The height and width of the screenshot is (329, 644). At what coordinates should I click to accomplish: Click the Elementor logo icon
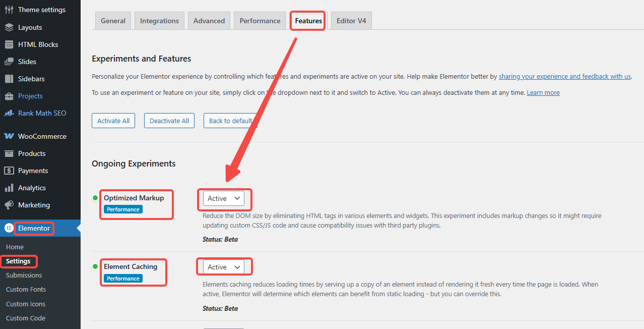tap(9, 228)
